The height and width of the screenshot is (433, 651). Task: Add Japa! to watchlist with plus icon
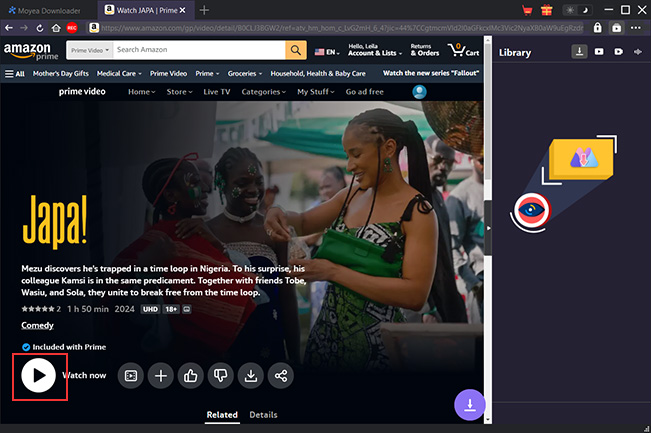[x=160, y=376]
